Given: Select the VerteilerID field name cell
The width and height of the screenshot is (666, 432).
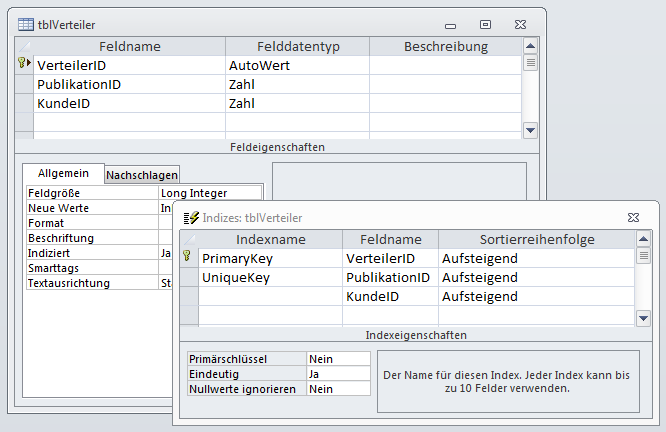Looking at the screenshot, I should point(129,65).
